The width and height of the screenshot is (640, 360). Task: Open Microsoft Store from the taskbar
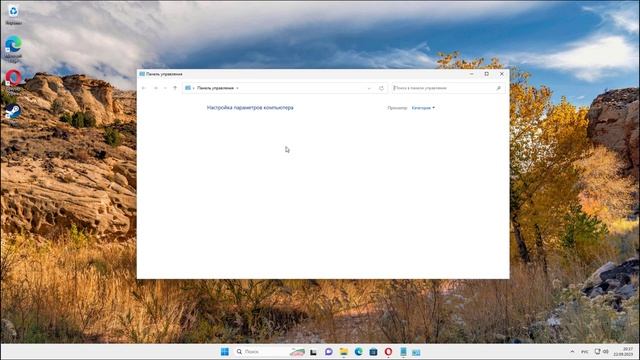(x=373, y=352)
